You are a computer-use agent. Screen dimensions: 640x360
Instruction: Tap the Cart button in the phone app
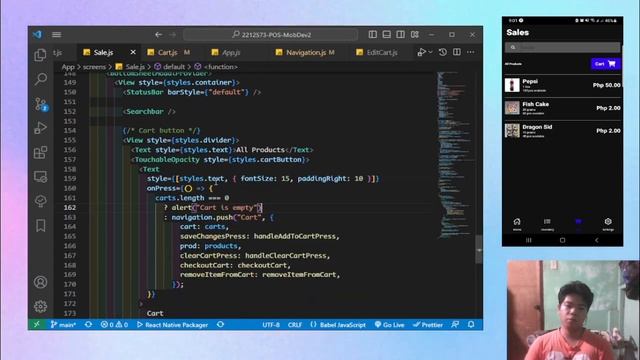pos(605,64)
